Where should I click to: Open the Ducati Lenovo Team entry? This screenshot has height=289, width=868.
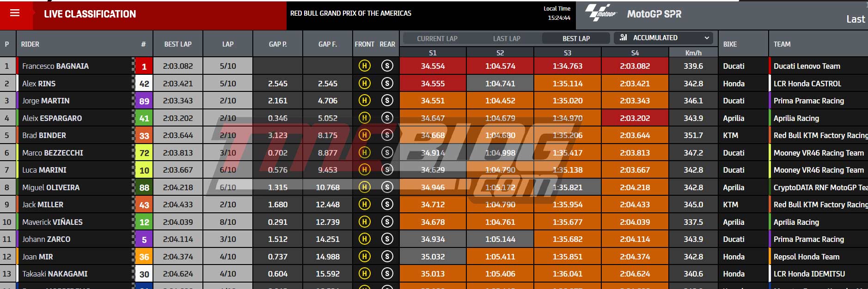pyautogui.click(x=807, y=66)
